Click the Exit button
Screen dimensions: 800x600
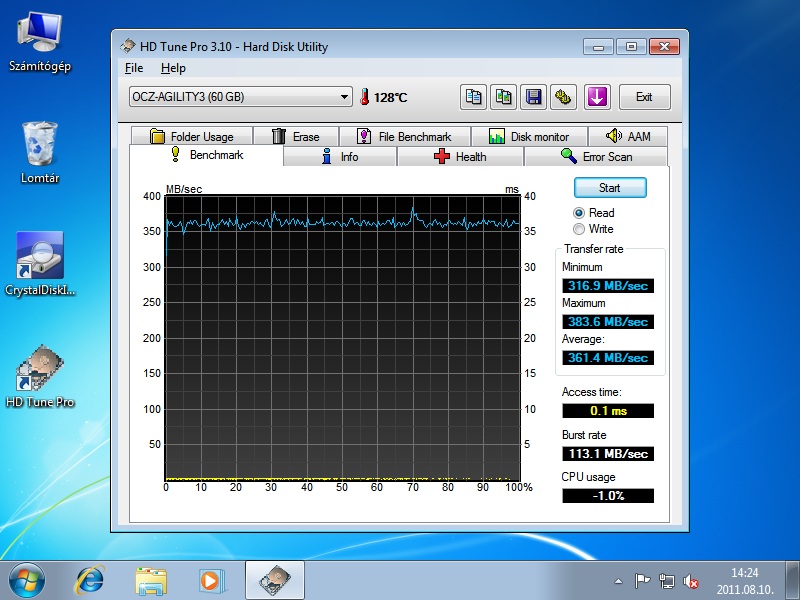tap(644, 97)
